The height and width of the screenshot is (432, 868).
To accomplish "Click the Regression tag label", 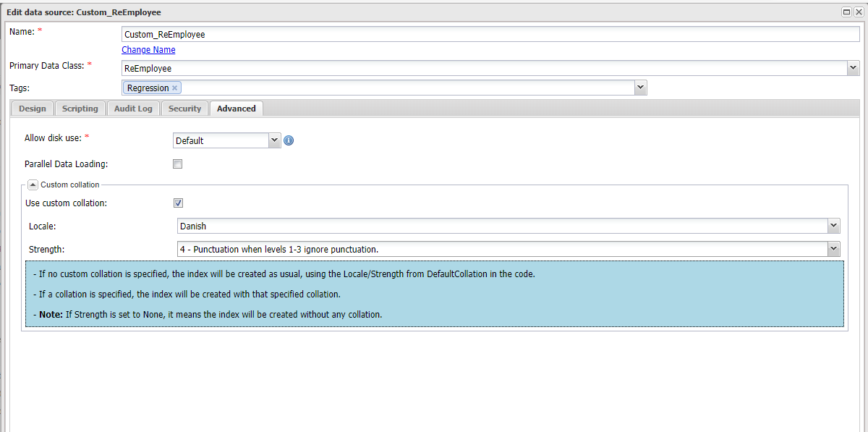I will [148, 88].
